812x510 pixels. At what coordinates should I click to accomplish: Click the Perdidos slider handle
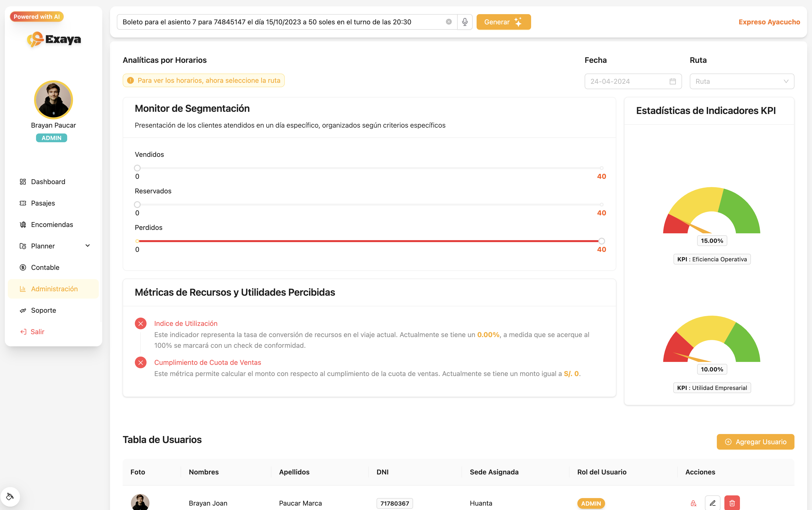601,241
